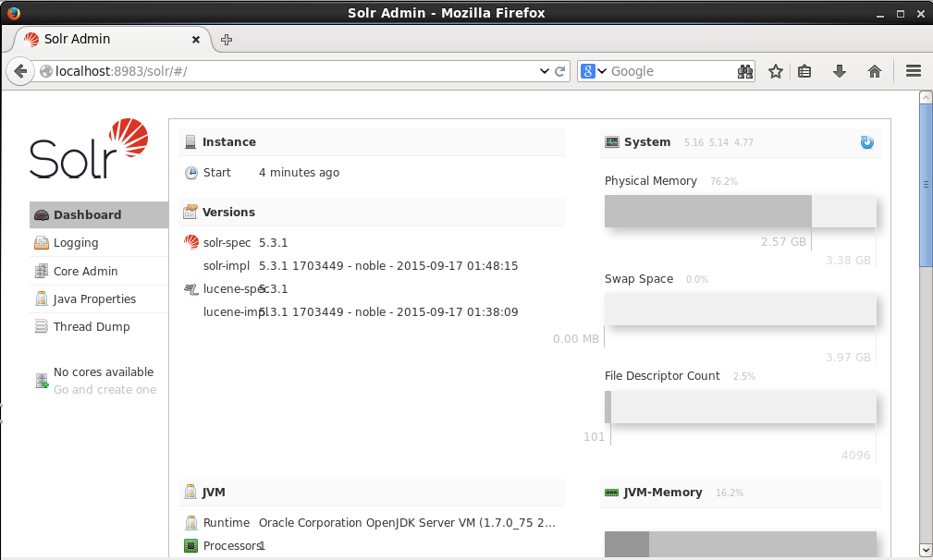This screenshot has width=933, height=560.
Task: Click the search binoculars icon
Action: point(745,71)
